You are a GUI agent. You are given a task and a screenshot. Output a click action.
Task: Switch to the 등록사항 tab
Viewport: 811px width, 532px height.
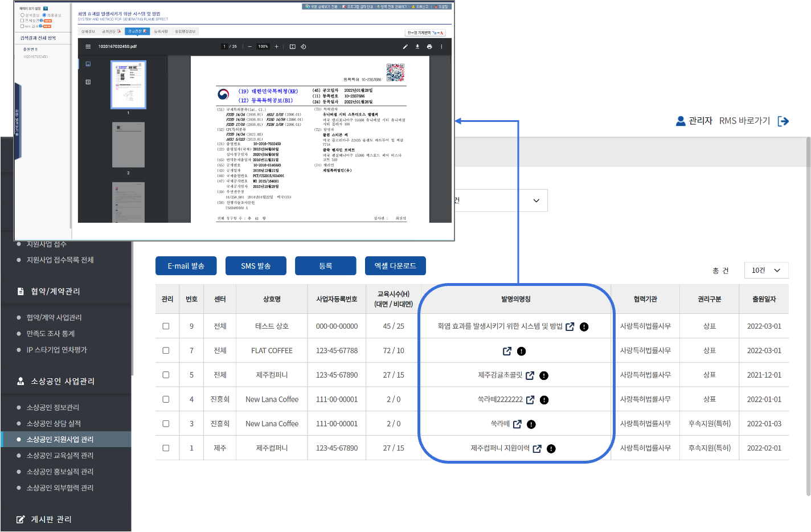pos(161,31)
